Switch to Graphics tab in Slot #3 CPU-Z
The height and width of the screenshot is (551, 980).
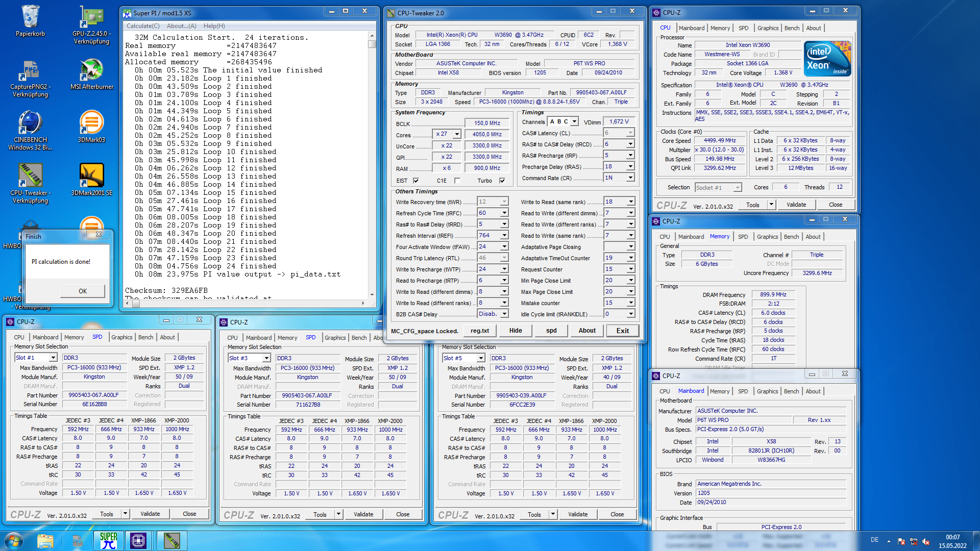335,338
